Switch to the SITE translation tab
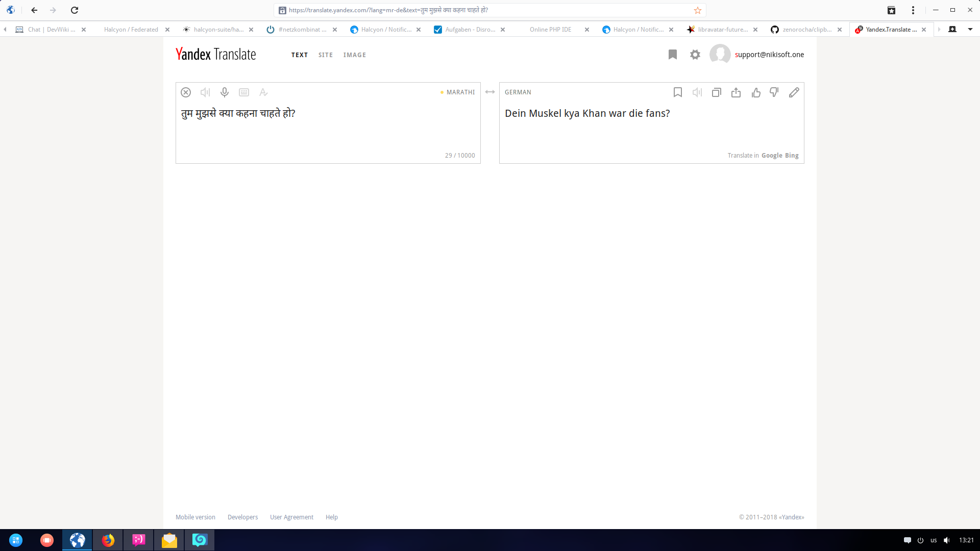This screenshot has width=980, height=551. coord(326,55)
